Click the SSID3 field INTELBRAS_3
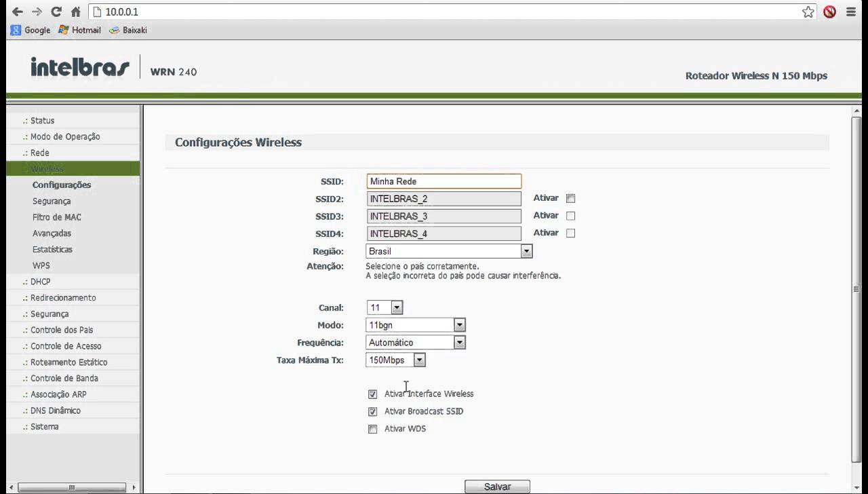Viewport: 868px width, 494px height. (444, 216)
